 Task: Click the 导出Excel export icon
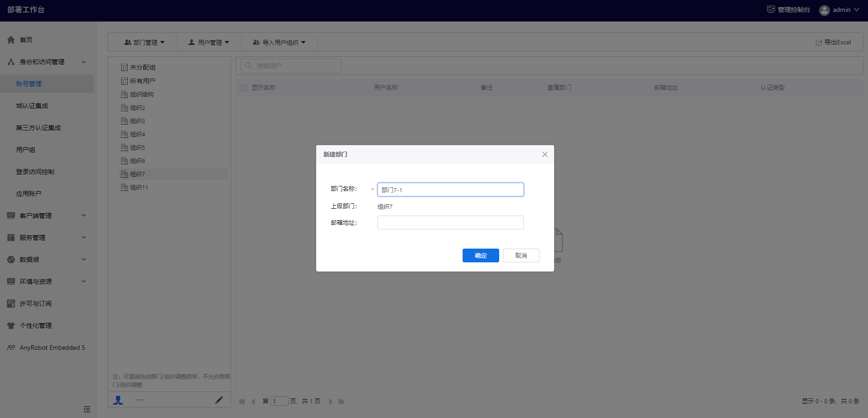[819, 43]
